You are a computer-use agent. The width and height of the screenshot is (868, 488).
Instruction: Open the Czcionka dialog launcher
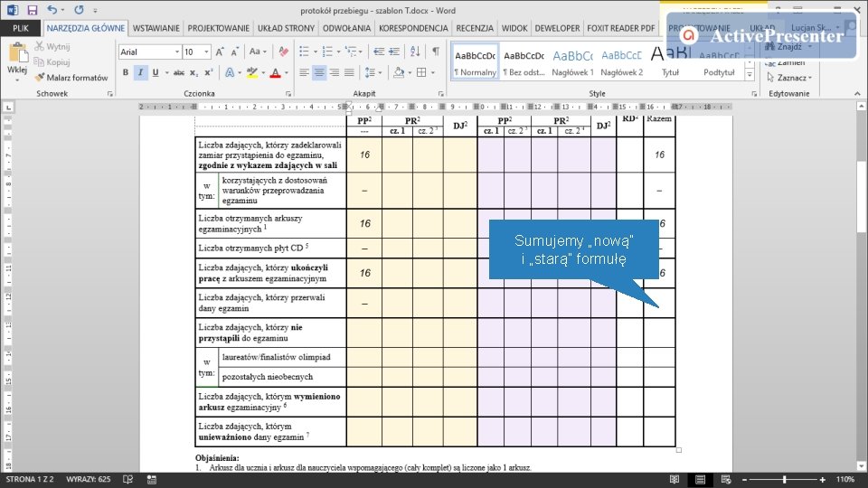point(288,94)
